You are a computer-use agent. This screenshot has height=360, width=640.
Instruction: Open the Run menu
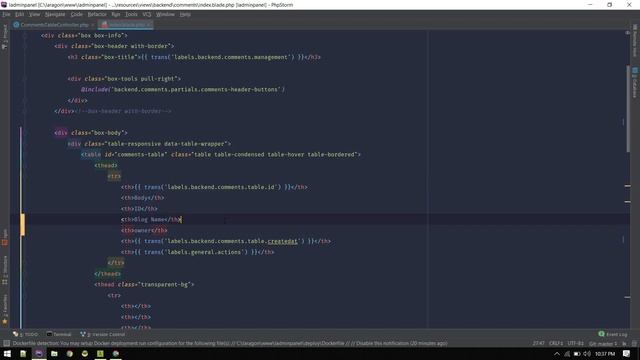click(x=116, y=14)
